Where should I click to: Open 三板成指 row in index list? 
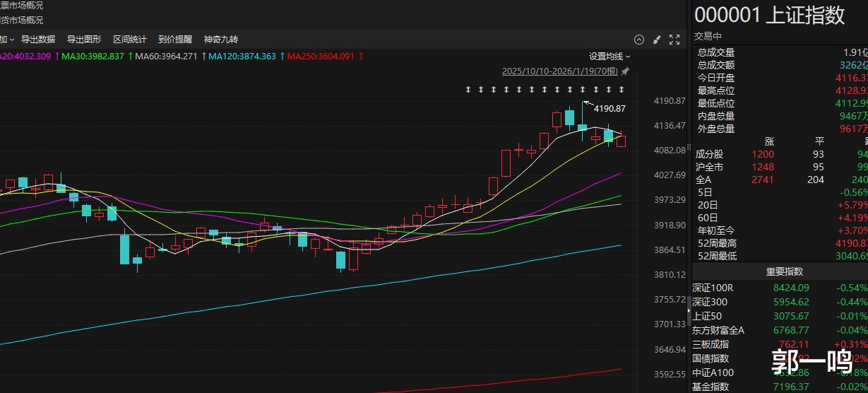click(x=780, y=344)
